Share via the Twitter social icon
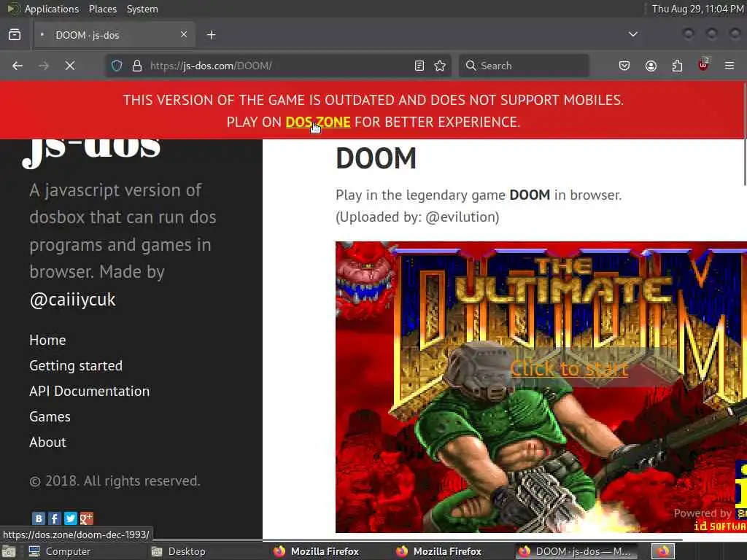The width and height of the screenshot is (747, 560). click(71, 518)
